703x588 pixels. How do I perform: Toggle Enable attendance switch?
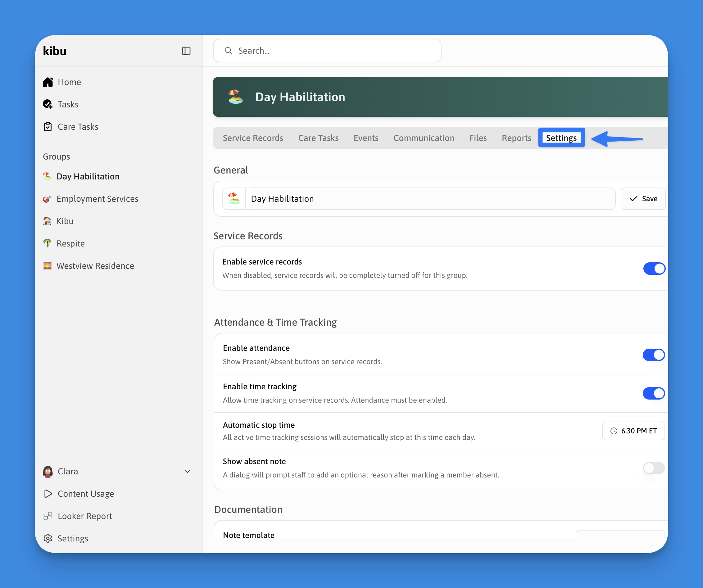653,355
